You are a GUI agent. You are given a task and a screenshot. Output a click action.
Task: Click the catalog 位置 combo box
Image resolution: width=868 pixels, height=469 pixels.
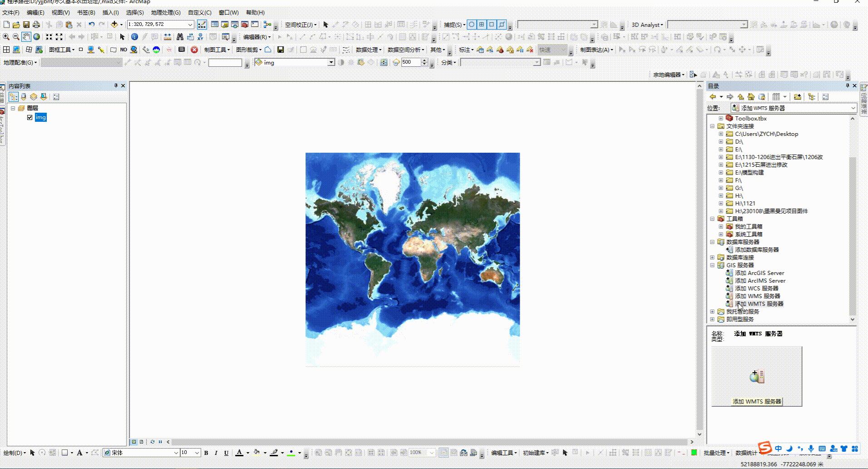click(x=792, y=108)
